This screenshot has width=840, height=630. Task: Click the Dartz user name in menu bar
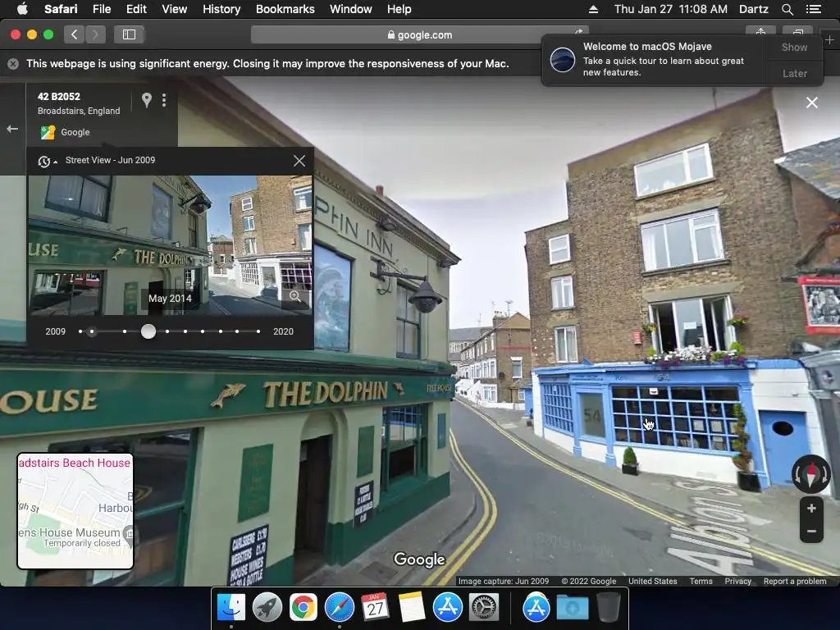753,9
